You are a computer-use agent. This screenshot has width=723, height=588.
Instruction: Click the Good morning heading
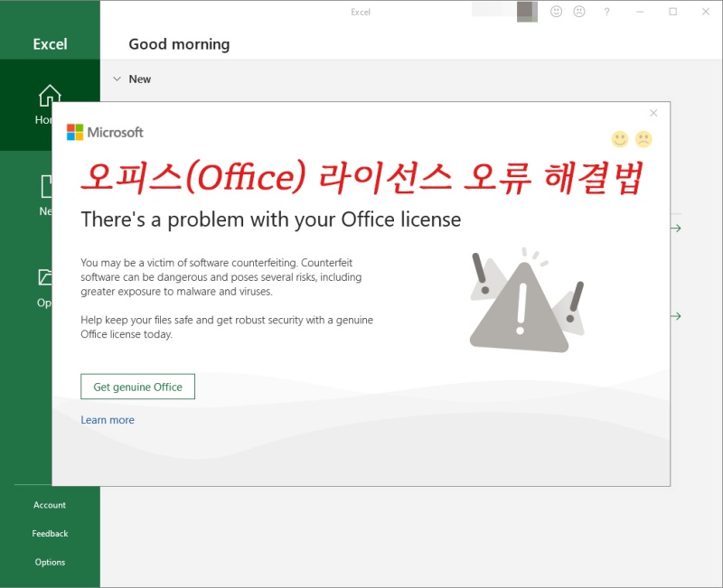coord(179,44)
